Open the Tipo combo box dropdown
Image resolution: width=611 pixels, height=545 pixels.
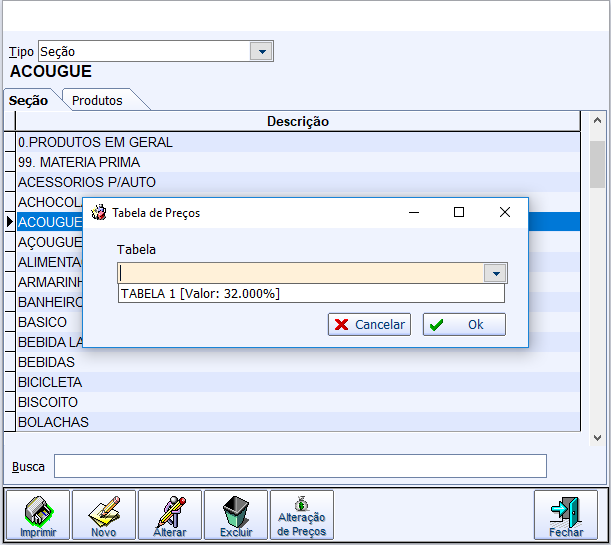pyautogui.click(x=262, y=51)
